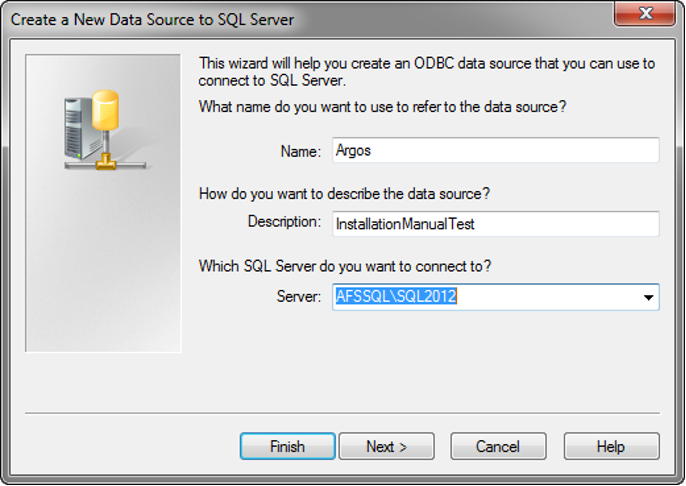The image size is (686, 486).
Task: Open the Server dropdown arrow
Action: point(648,297)
